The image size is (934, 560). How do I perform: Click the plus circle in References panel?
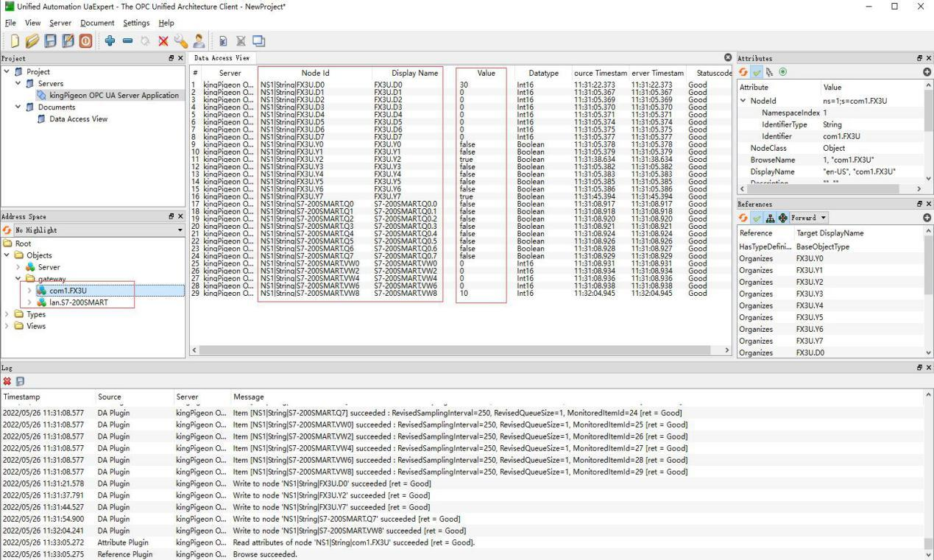927,218
